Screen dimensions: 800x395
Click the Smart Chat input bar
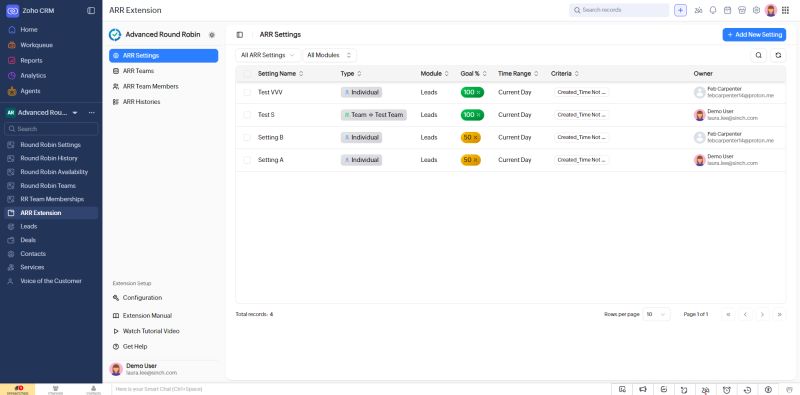coord(361,389)
